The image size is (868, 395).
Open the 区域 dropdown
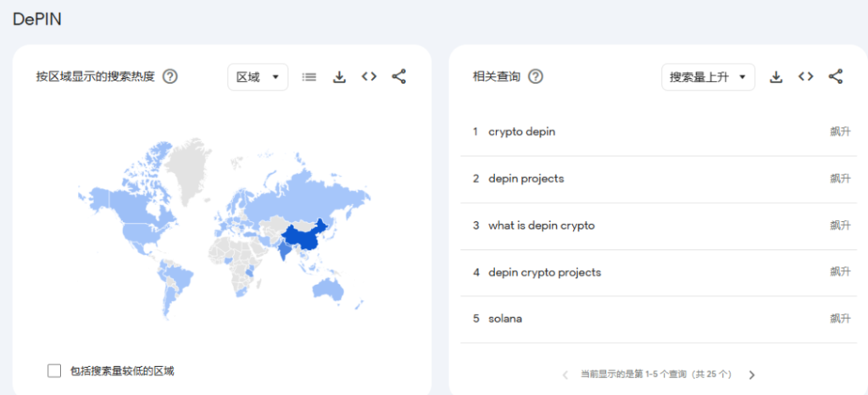[x=258, y=77]
